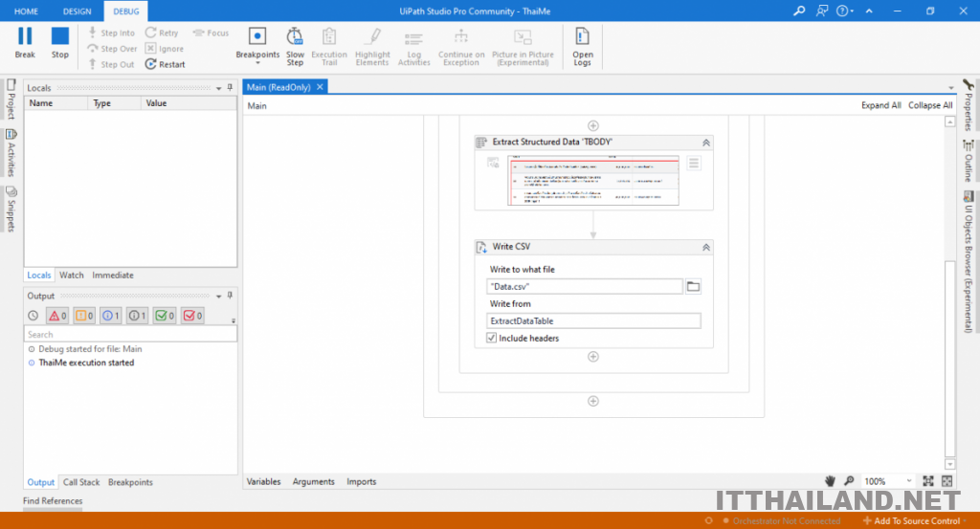Screen dimensions: 980x529
Task: Switch to the DESIGN ribbon tab
Action: pyautogui.click(x=77, y=11)
